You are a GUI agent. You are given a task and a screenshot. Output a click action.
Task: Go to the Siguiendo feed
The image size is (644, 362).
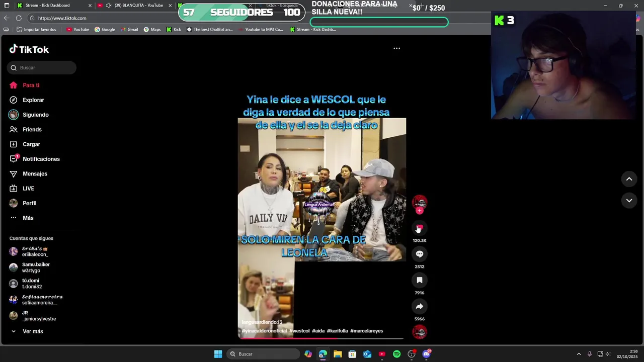29,115
